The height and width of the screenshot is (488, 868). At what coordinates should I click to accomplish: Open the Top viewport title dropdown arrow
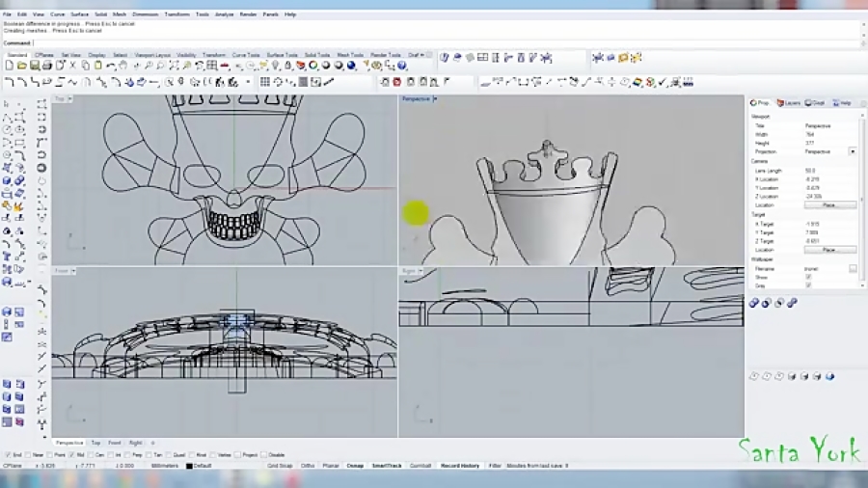tap(70, 99)
